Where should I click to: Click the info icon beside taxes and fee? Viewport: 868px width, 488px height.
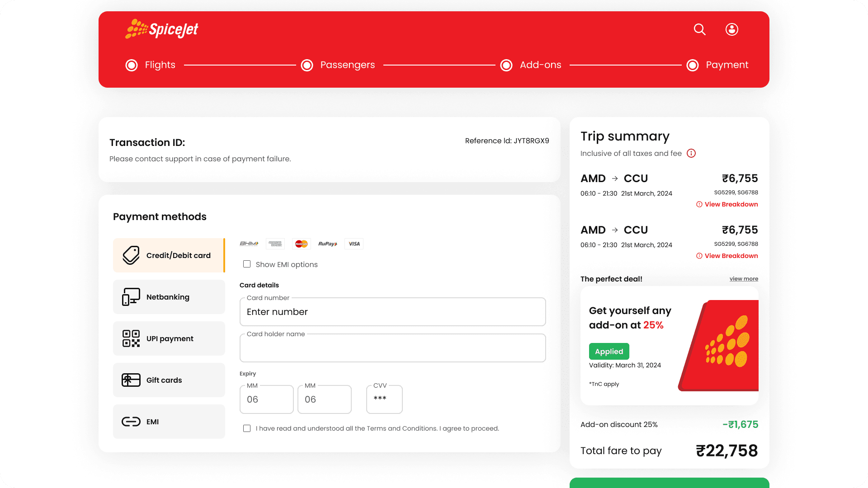691,153
